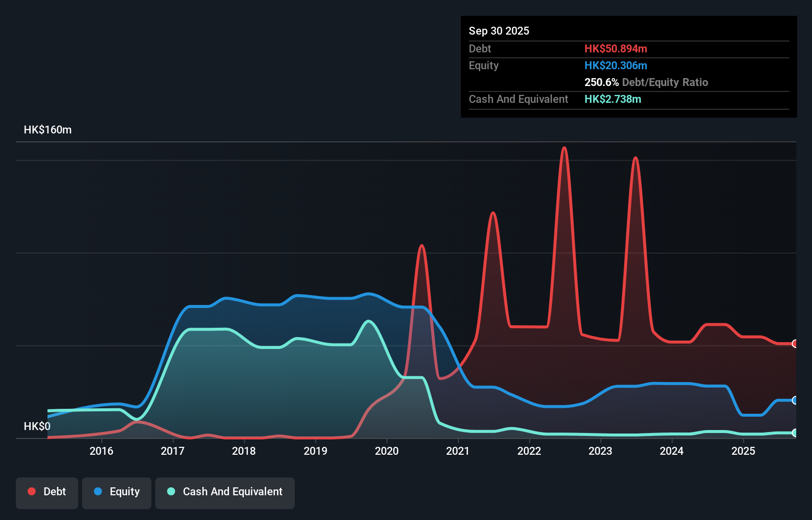This screenshot has height=520, width=812.
Task: Click the 2022 x-axis label
Action: (529, 451)
